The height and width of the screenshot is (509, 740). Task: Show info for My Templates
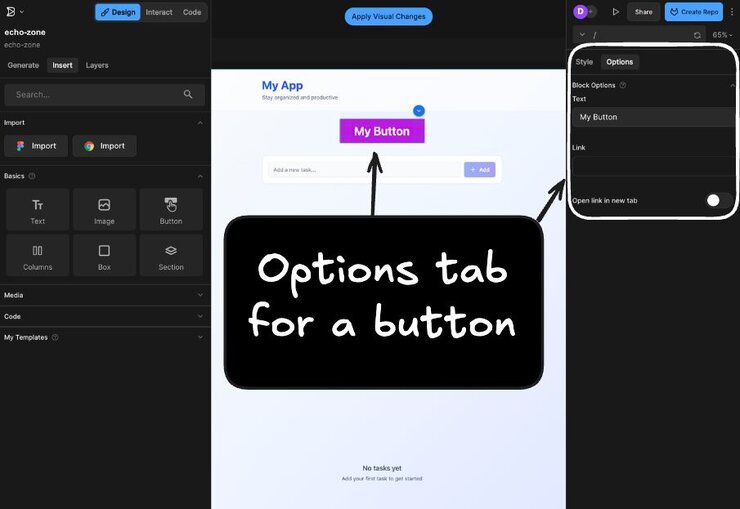55,337
